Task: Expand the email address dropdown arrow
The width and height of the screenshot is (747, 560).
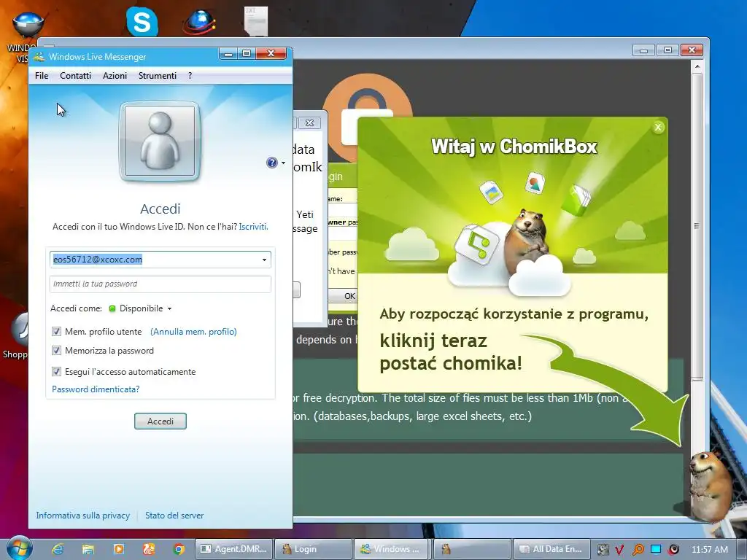Action: click(264, 260)
